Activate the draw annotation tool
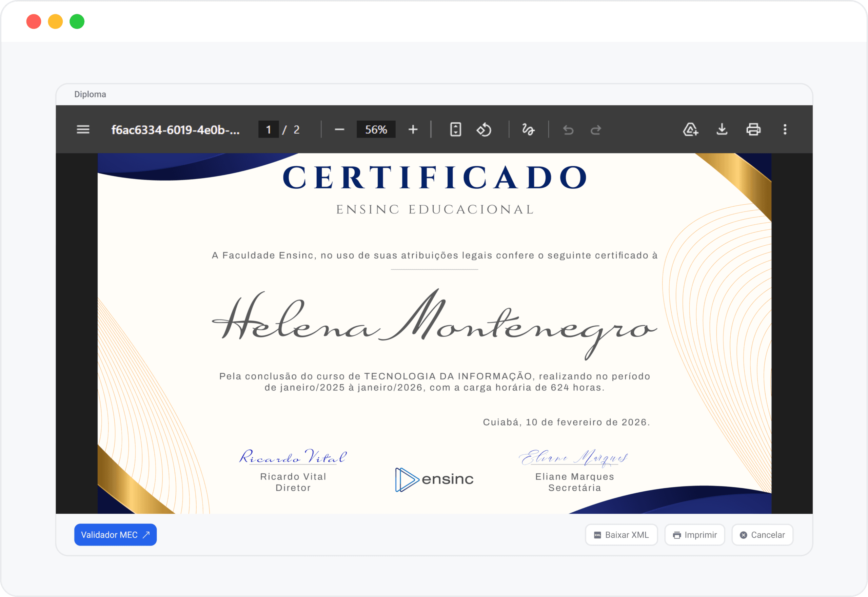868x597 pixels. (x=528, y=129)
